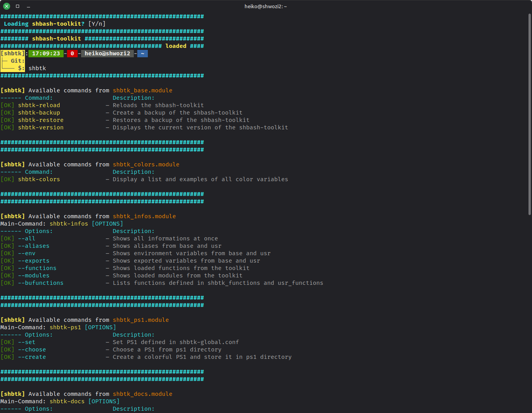Click the shbtk-version command entry

pos(41,127)
